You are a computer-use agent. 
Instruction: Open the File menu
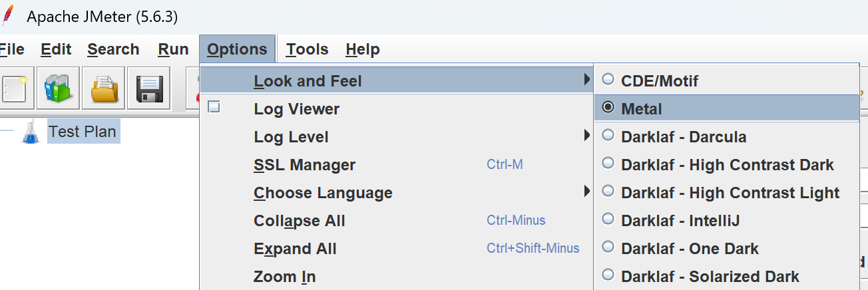click(12, 49)
